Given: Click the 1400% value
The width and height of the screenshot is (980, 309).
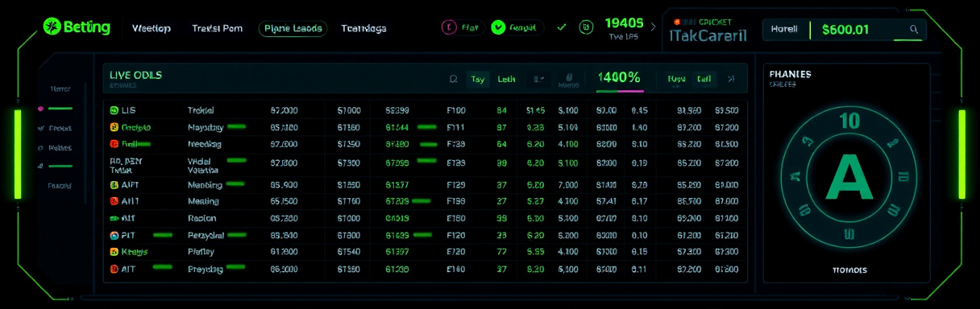Looking at the screenshot, I should tap(619, 78).
